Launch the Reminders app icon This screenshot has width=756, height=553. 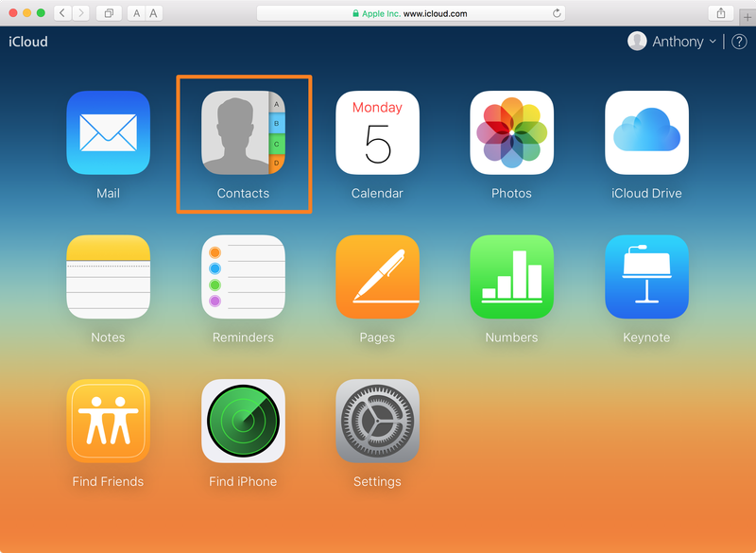(x=243, y=277)
